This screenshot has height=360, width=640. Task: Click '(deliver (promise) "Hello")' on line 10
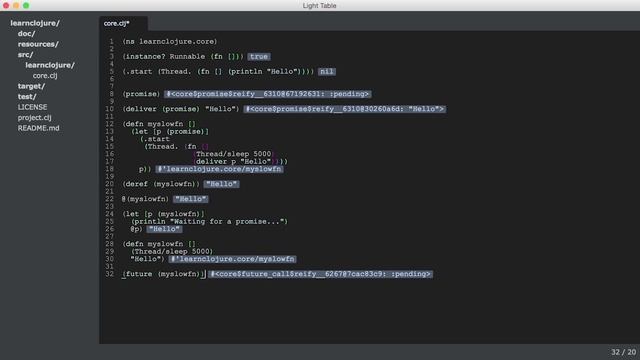point(181,109)
